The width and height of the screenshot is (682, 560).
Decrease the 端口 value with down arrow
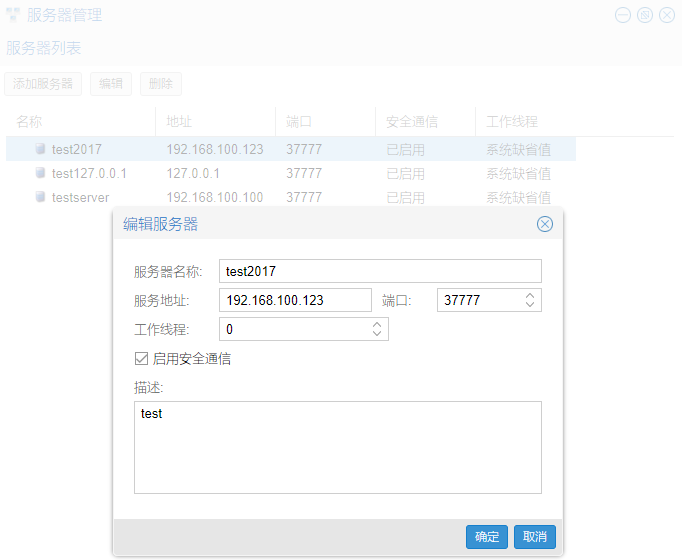pos(530,305)
